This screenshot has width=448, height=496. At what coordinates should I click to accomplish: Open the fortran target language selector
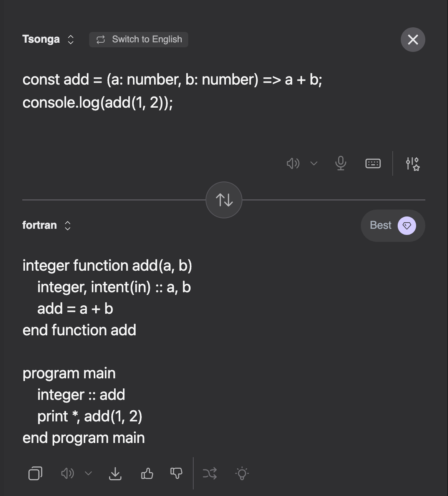[x=46, y=225]
